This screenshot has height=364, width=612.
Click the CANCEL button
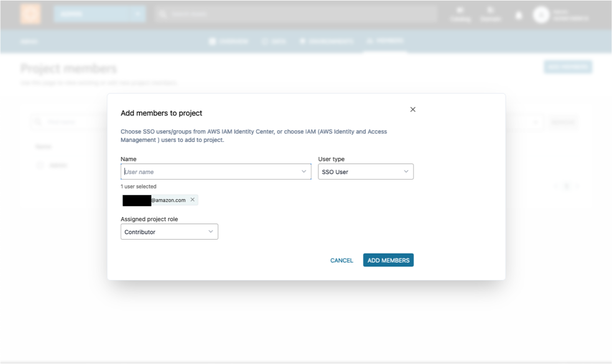[x=342, y=260]
